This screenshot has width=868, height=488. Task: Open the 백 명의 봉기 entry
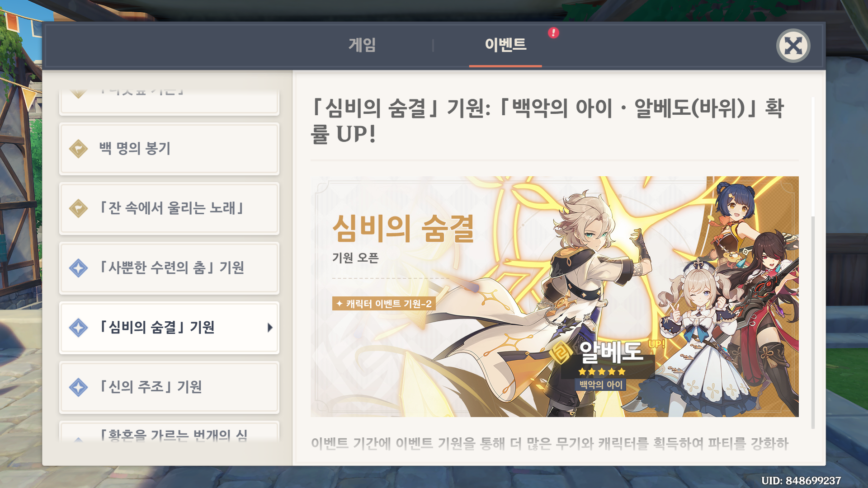(169, 149)
